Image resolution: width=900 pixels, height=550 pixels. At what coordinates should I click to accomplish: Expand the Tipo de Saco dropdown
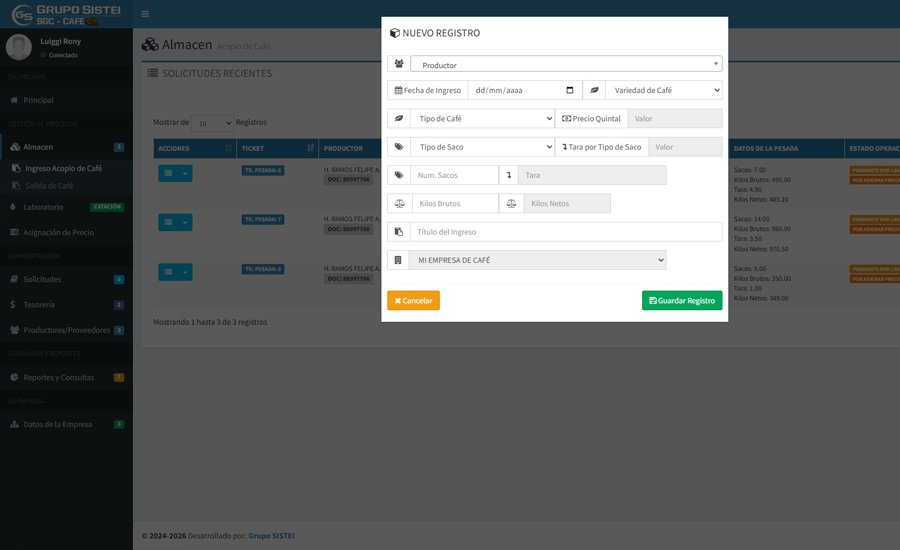click(482, 147)
